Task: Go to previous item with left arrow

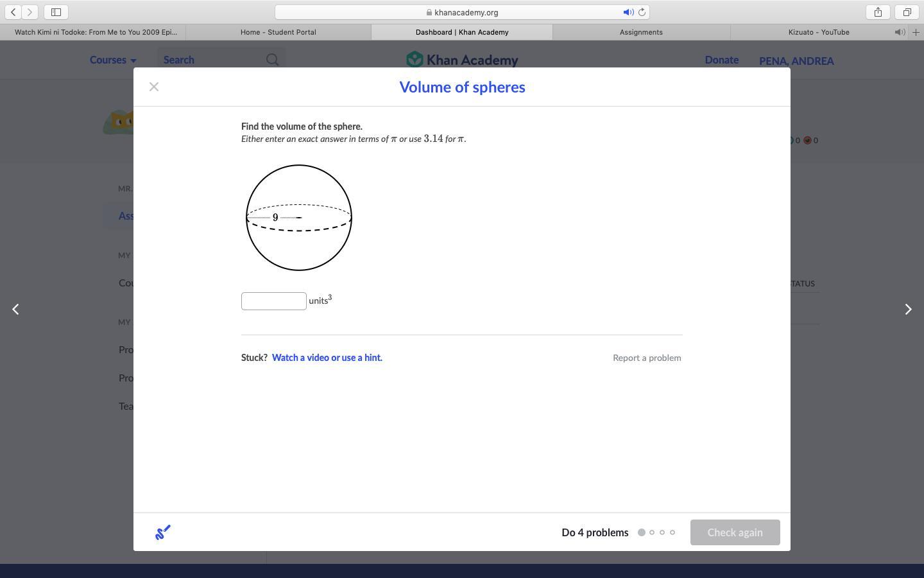Action: coord(16,310)
